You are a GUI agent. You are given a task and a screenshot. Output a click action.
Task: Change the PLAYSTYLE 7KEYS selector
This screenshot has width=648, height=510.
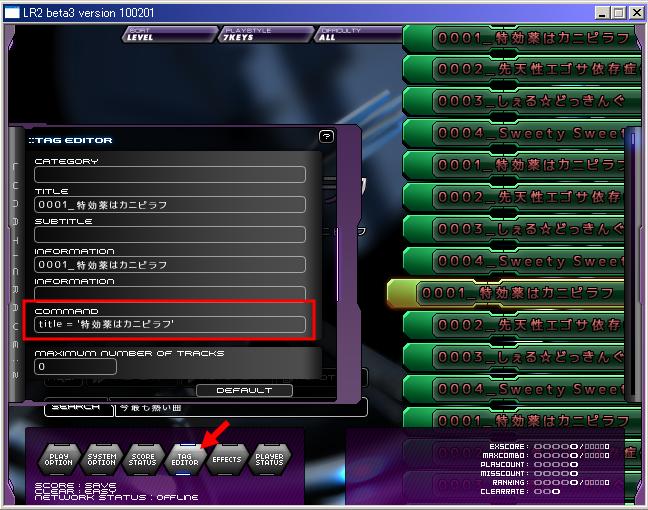(266, 34)
